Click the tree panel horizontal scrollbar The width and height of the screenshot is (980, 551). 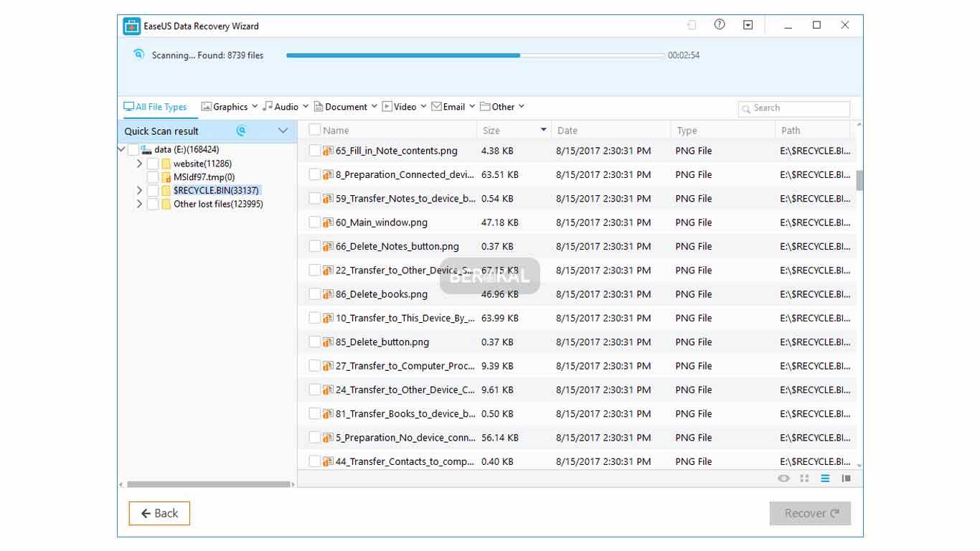coord(208,485)
